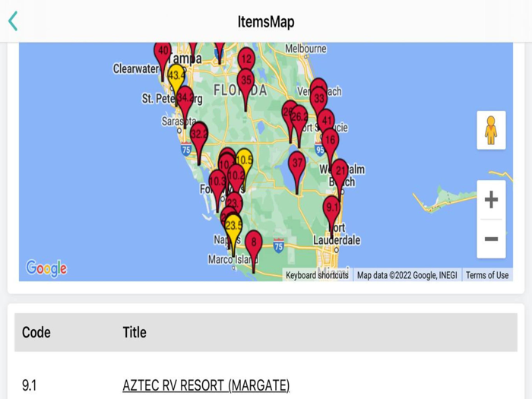Open Street View pegman control
Screen dimensions: 532x399
tap(491, 130)
